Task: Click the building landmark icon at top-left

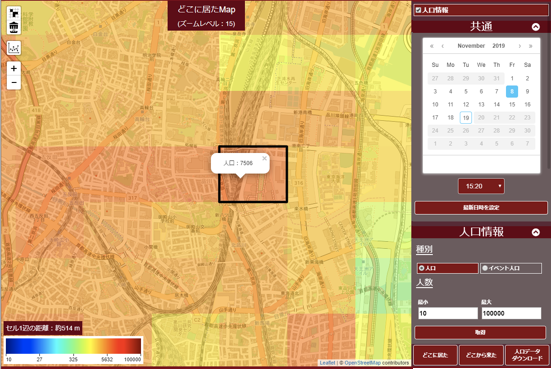Action: tap(14, 27)
